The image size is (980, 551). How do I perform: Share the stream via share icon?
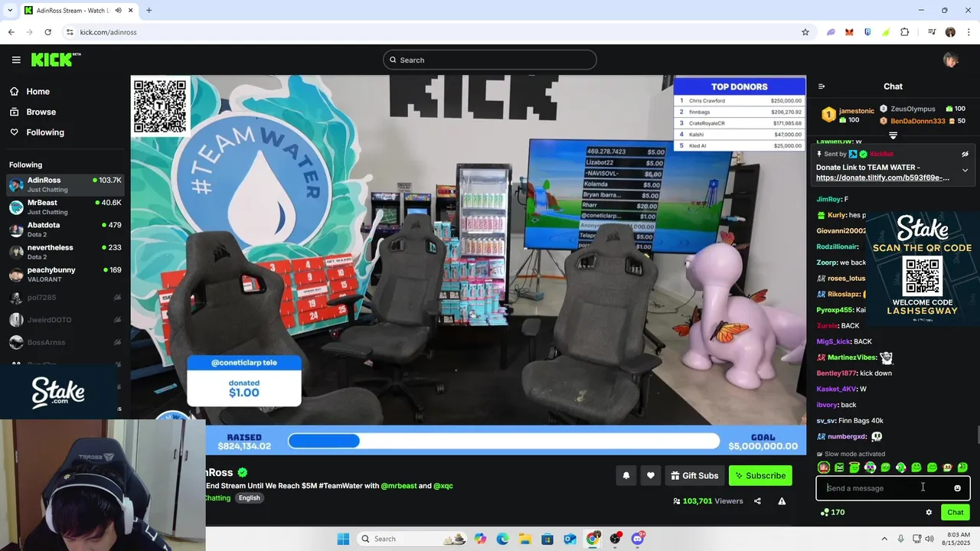tap(757, 501)
